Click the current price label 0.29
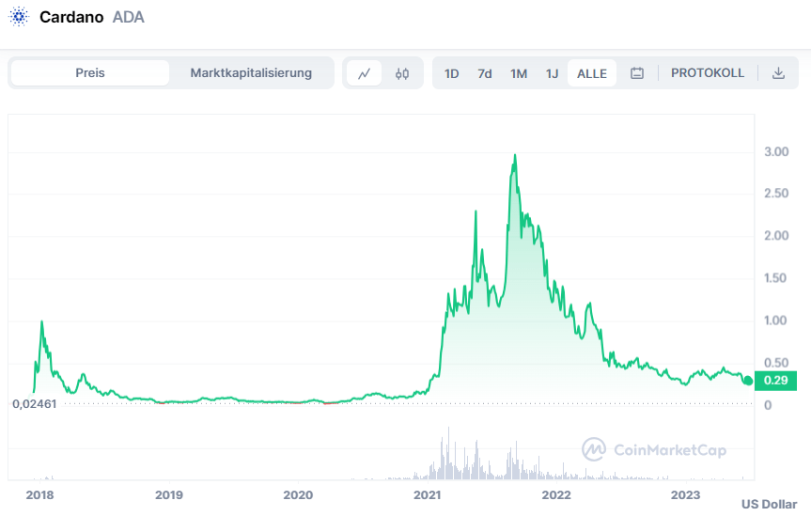 point(775,381)
